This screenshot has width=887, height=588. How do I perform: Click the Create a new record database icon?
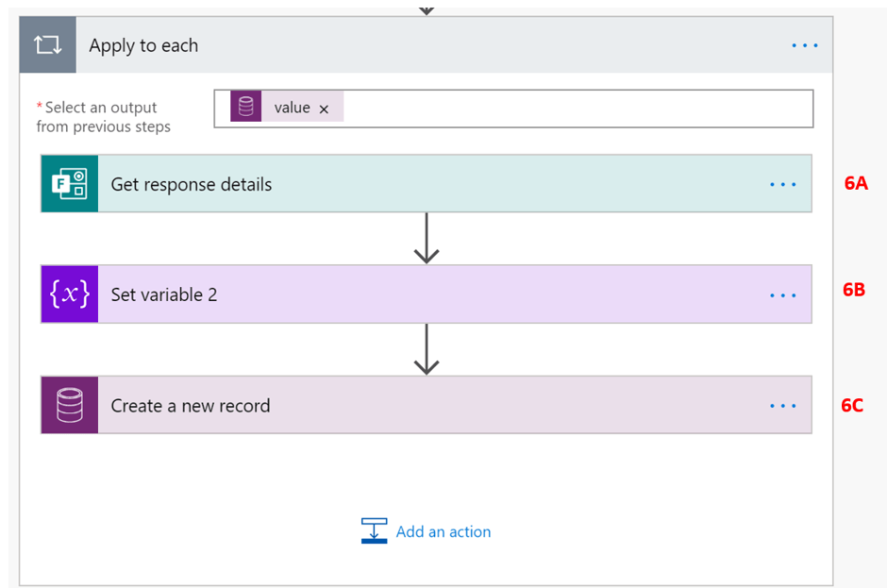pos(70,405)
